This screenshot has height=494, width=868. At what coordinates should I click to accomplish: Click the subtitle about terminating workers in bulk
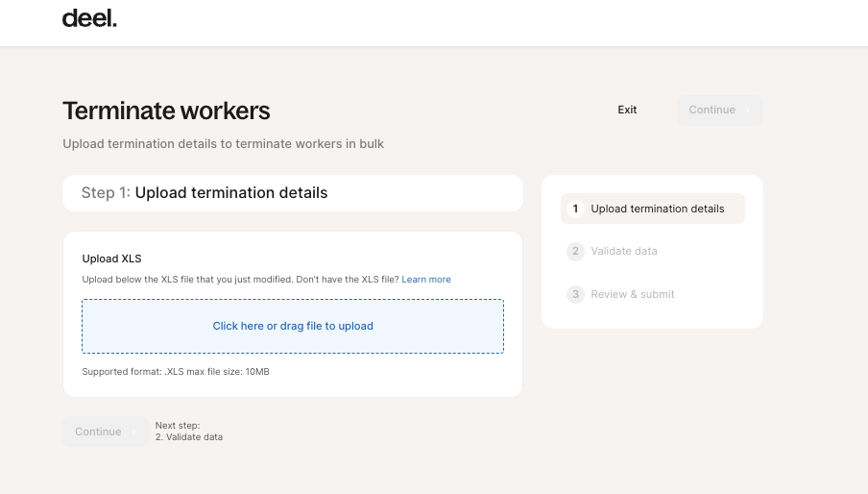pyautogui.click(x=223, y=144)
